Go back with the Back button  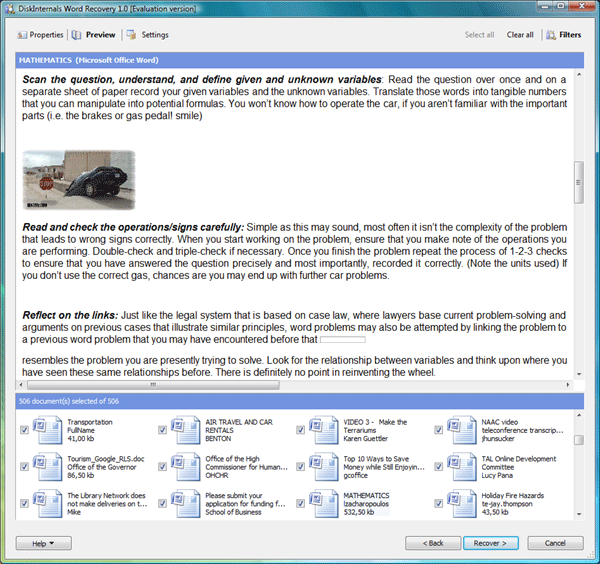click(432, 543)
